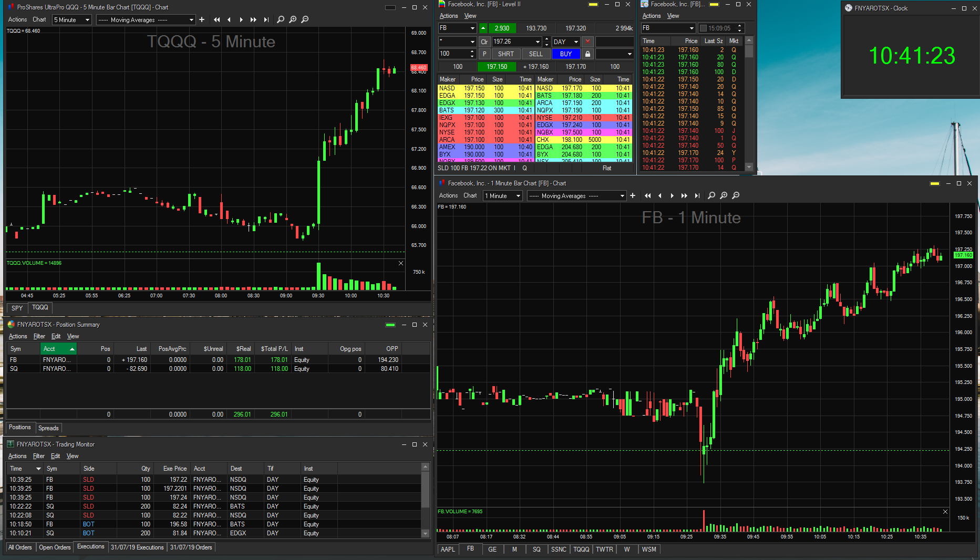
Task: Zoom out on the TQQQ chart
Action: click(x=305, y=19)
